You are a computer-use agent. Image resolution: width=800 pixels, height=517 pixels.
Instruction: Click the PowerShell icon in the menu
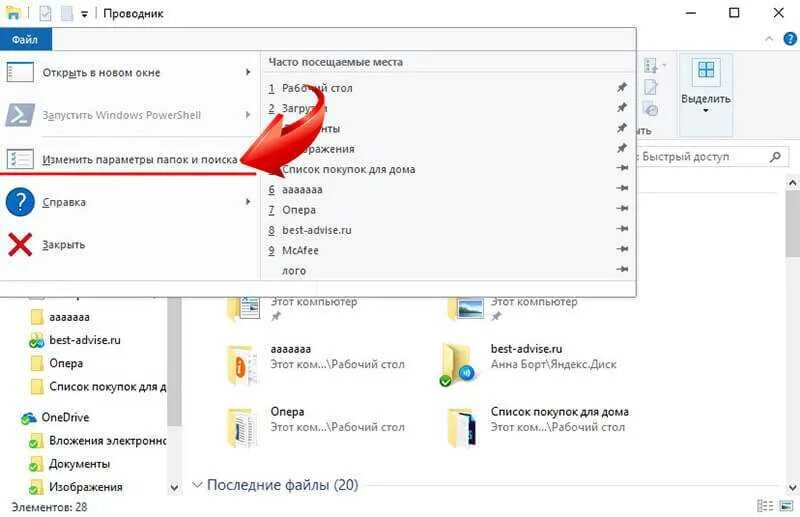click(x=20, y=115)
